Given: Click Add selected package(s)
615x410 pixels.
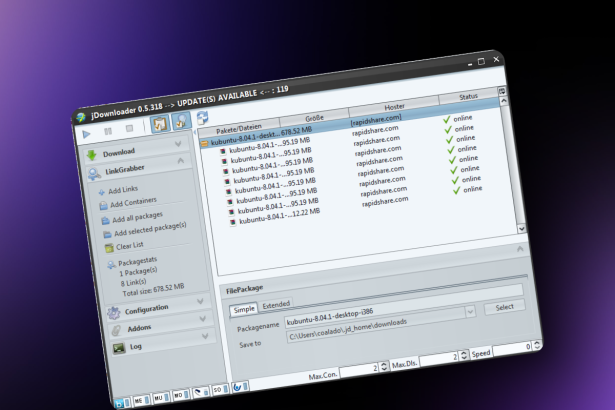Looking at the screenshot, I should click(x=150, y=229).
